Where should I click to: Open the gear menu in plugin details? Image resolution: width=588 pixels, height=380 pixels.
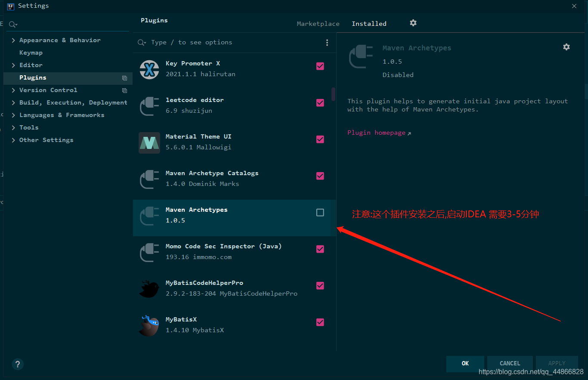566,47
